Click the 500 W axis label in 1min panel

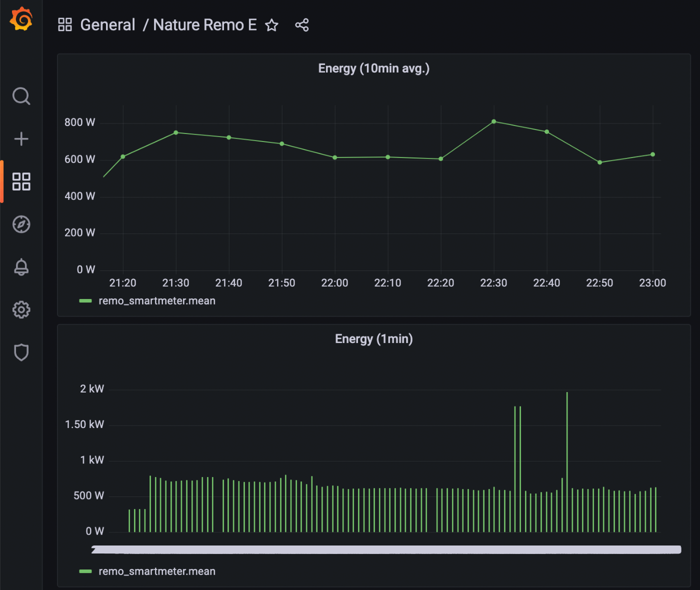pos(88,495)
